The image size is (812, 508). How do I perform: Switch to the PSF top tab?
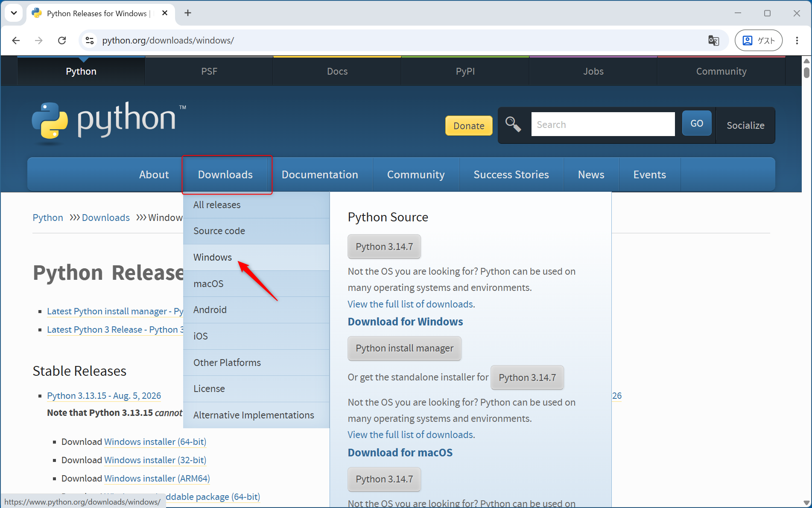coord(209,71)
